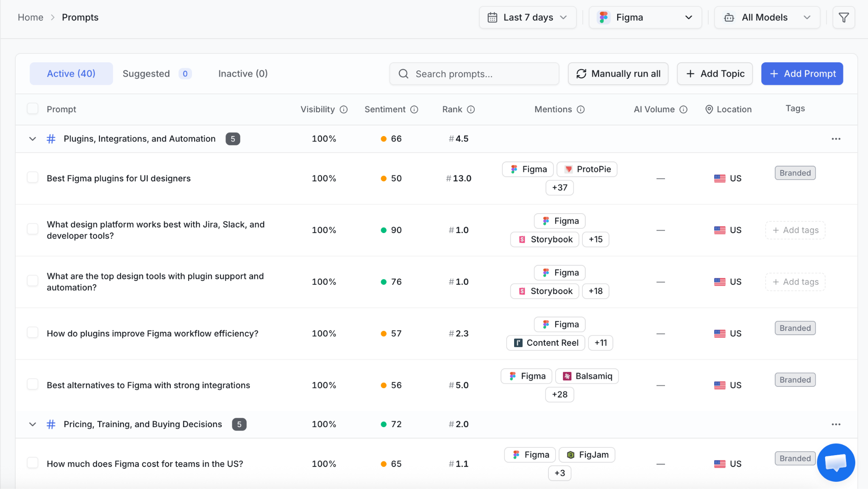Click the Rank info icon
The image size is (868, 489).
coord(471,109)
